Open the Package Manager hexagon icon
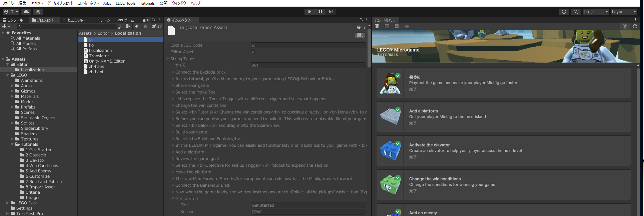 pos(38,12)
